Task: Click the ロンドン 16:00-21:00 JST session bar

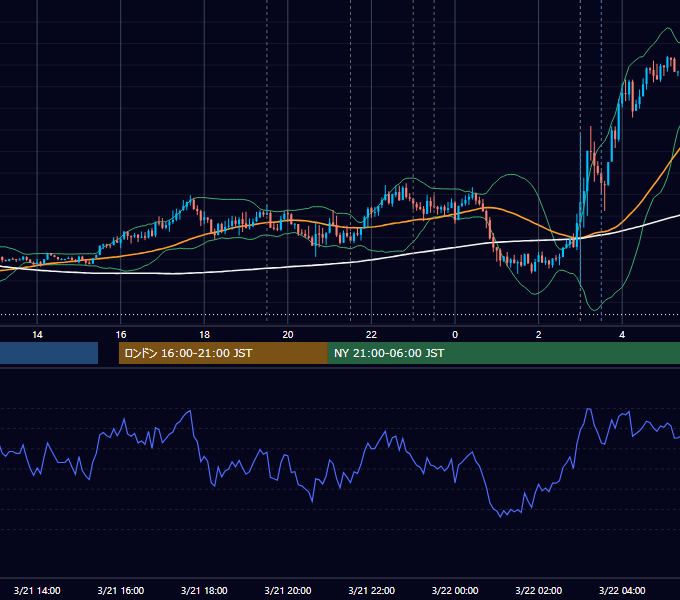Action: tap(223, 353)
